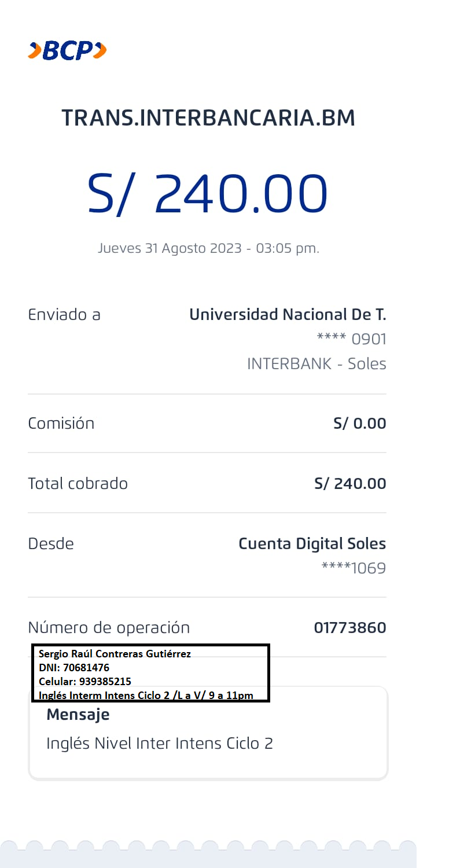
Task: Click the Enviado a label
Action: (64, 315)
